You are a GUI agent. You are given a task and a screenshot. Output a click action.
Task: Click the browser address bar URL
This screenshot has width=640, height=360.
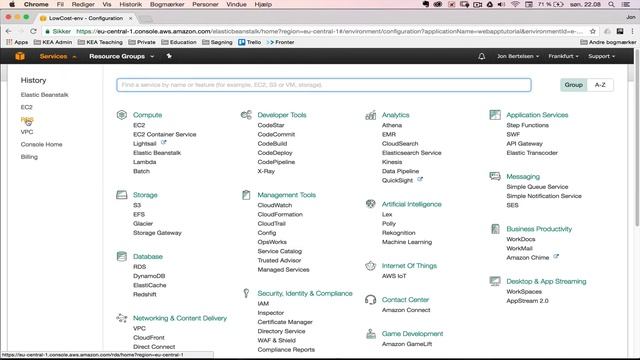point(329,31)
